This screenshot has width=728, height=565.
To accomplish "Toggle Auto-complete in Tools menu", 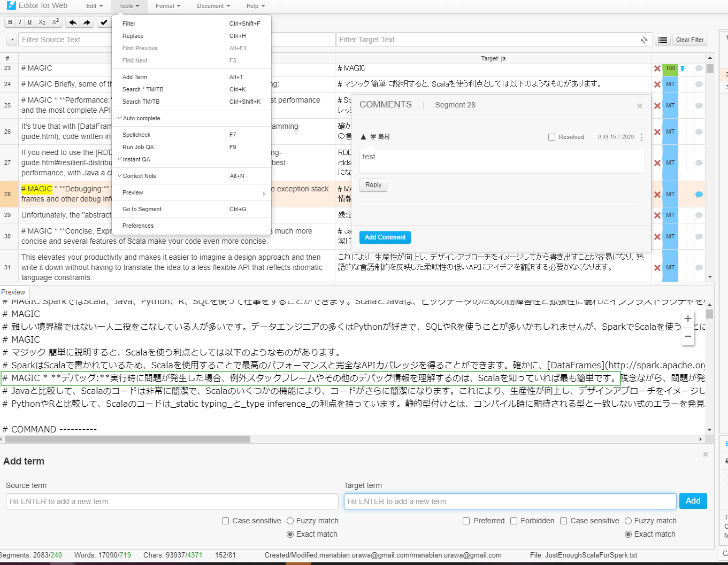I will 191,118.
